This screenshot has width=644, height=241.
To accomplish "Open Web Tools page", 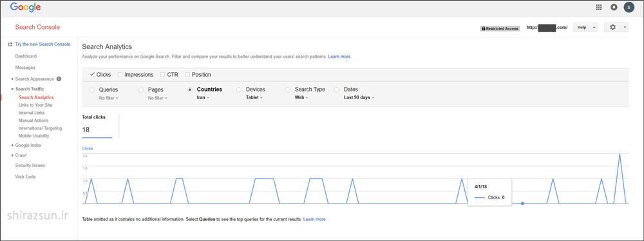I will [26, 177].
